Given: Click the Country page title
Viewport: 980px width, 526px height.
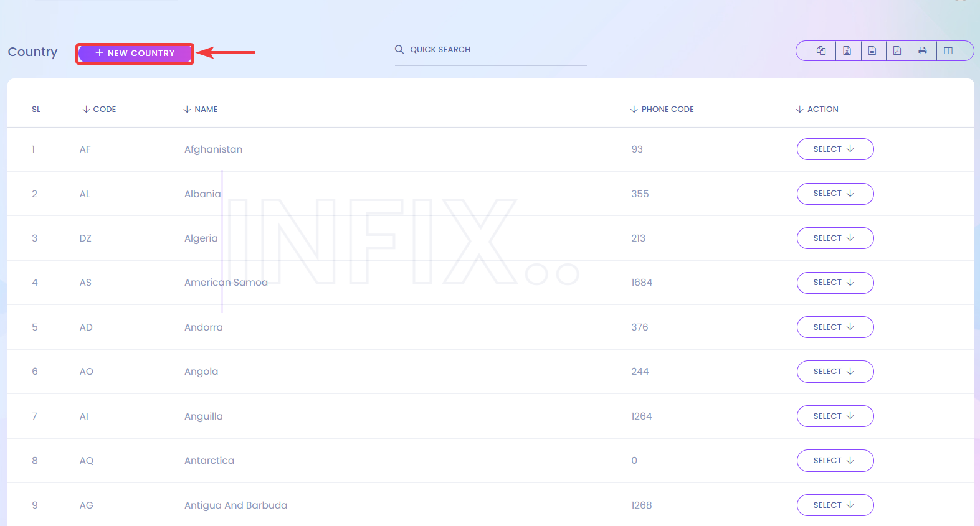Looking at the screenshot, I should [x=32, y=52].
